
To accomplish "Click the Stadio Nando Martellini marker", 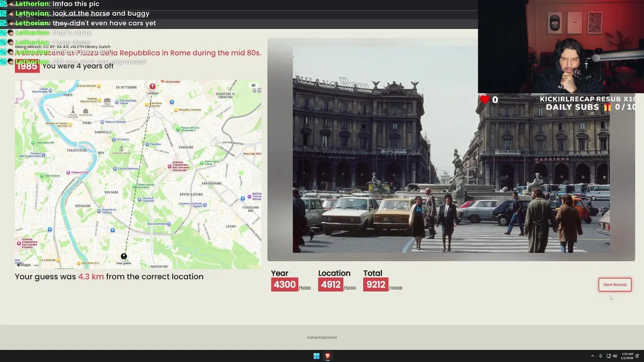I will pos(134,186).
